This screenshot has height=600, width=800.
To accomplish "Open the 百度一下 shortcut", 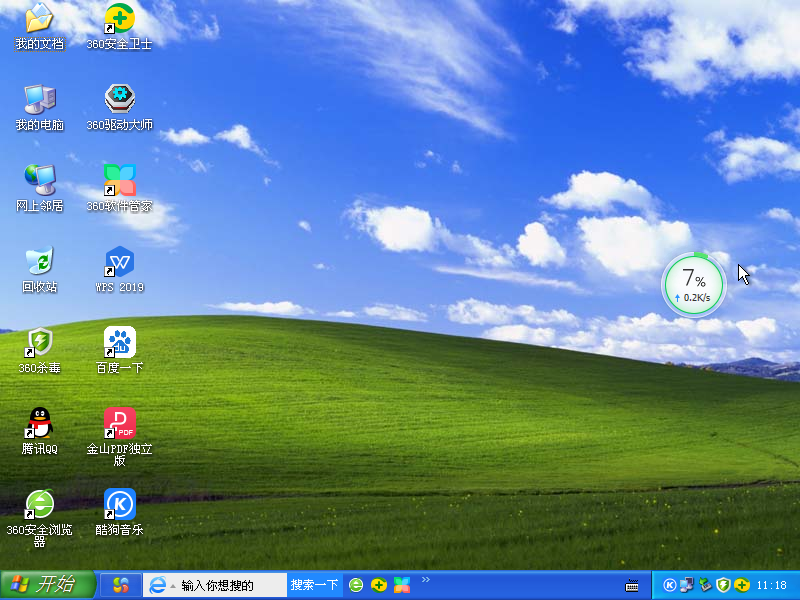I will click(118, 342).
